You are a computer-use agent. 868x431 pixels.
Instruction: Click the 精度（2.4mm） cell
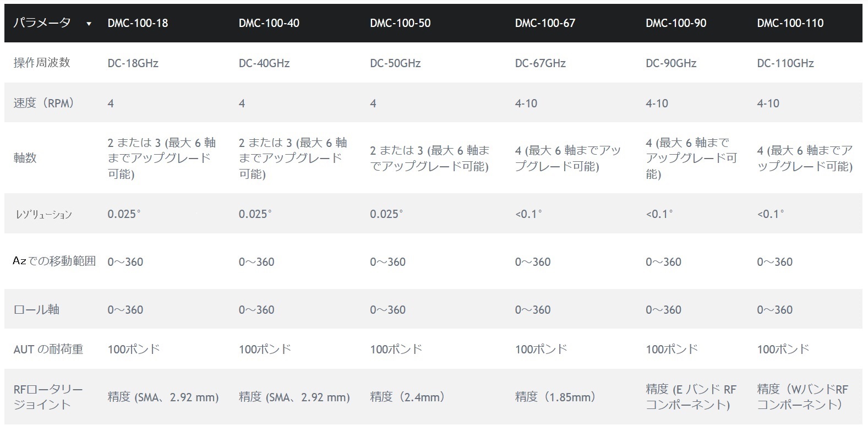coord(407,397)
